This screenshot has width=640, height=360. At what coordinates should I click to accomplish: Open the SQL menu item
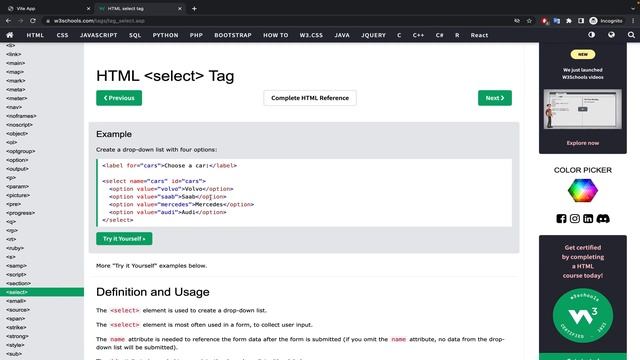(x=135, y=35)
